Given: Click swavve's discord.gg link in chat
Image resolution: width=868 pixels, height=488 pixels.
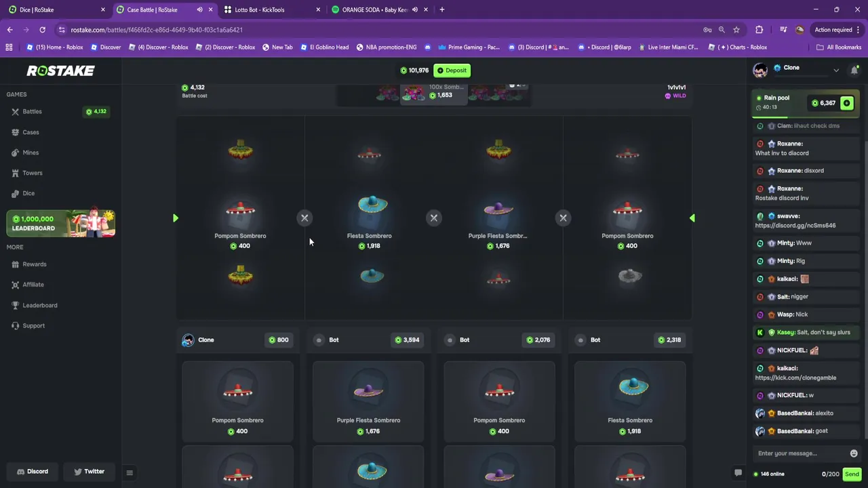Looking at the screenshot, I should [x=795, y=226].
